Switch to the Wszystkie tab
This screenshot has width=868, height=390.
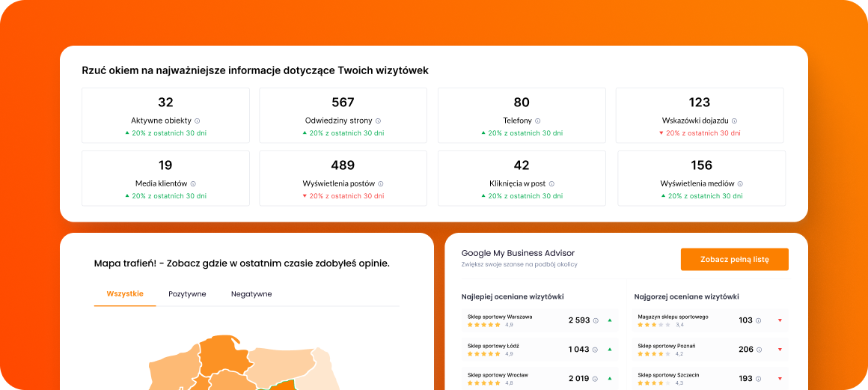[125, 294]
